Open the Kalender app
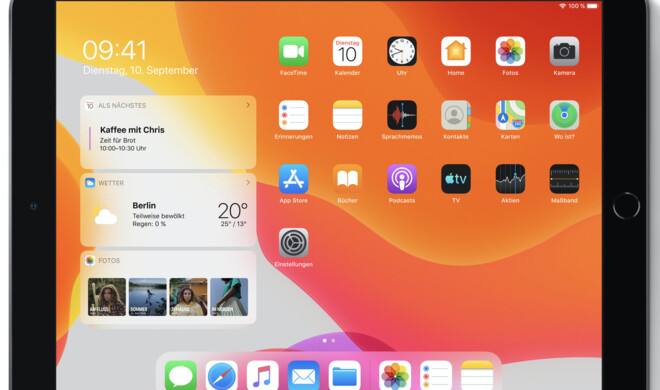The image size is (660, 390). [x=347, y=51]
